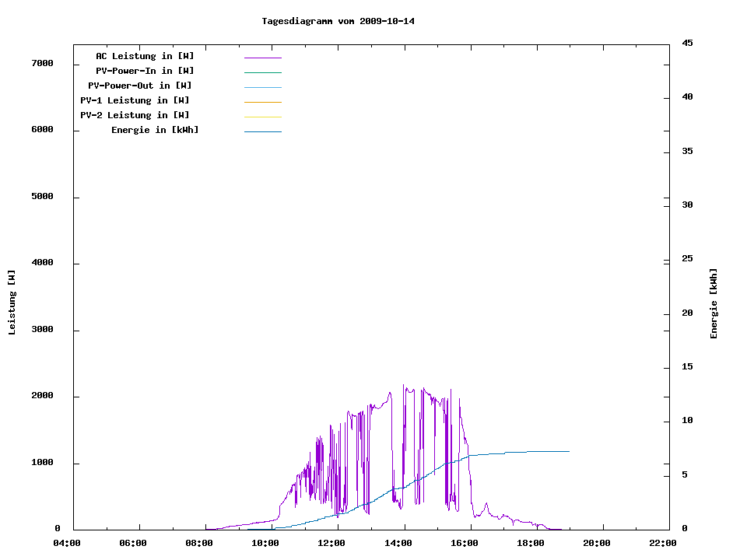Image resolution: width=747 pixels, height=560 pixels.
Task: Click the PV-2 Leistung legend text
Action: [x=135, y=115]
